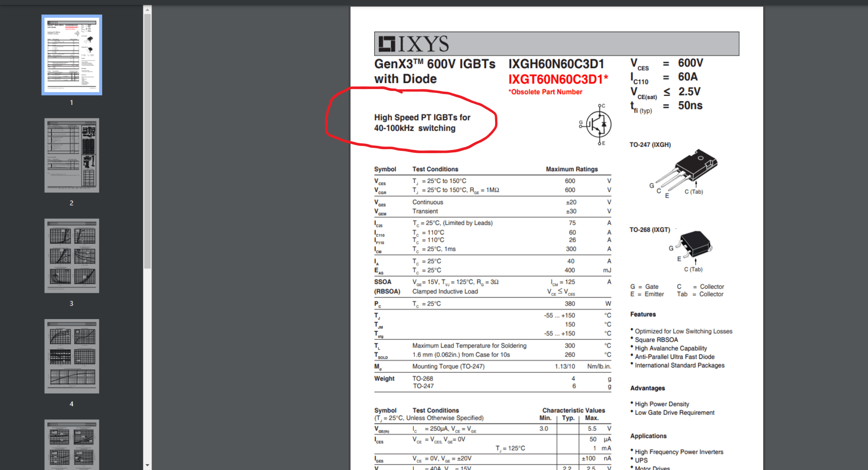
Task: Click 'G = Gate' pin legend
Action: click(x=644, y=287)
